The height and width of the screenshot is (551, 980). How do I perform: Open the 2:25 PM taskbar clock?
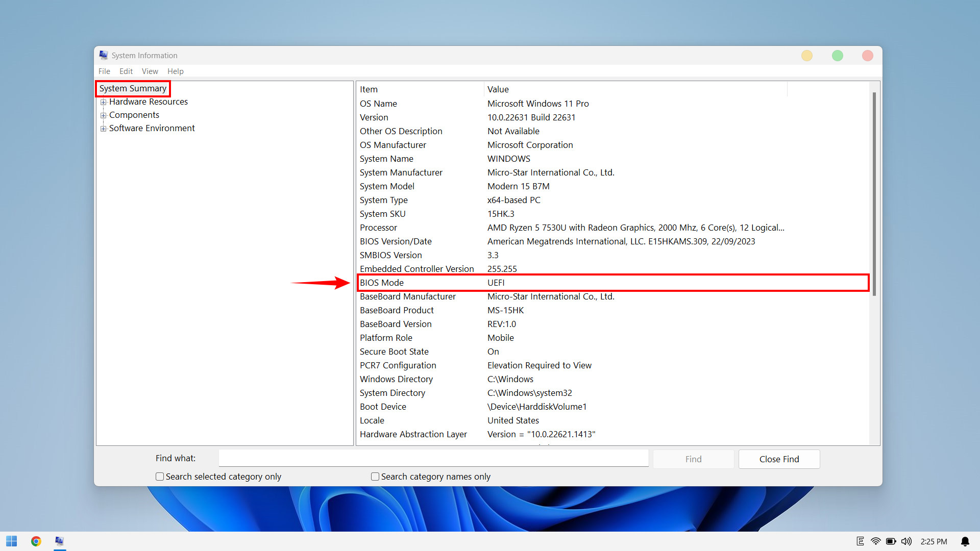click(x=934, y=541)
